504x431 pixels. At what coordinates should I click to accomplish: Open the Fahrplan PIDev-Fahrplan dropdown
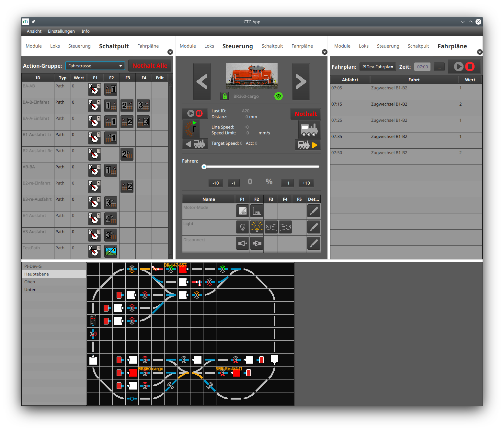pos(377,67)
